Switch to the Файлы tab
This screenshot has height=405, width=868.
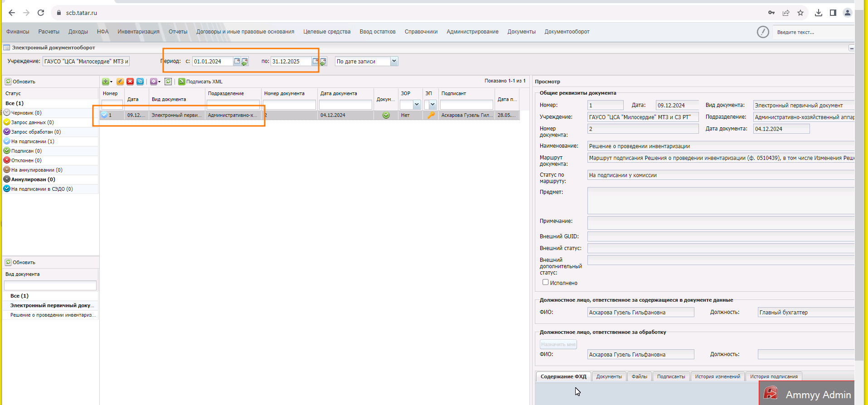(640, 376)
